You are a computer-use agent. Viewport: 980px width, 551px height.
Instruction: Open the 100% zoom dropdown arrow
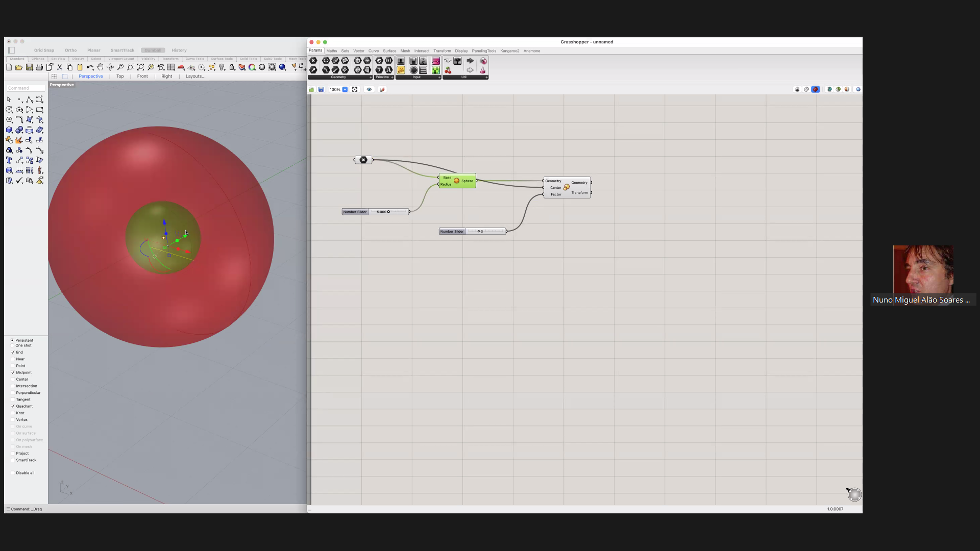(345, 89)
